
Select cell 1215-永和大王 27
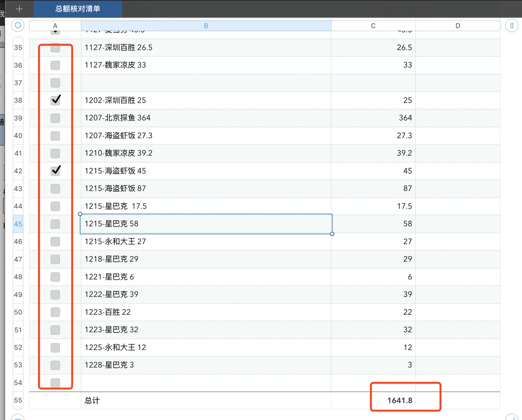click(x=206, y=241)
